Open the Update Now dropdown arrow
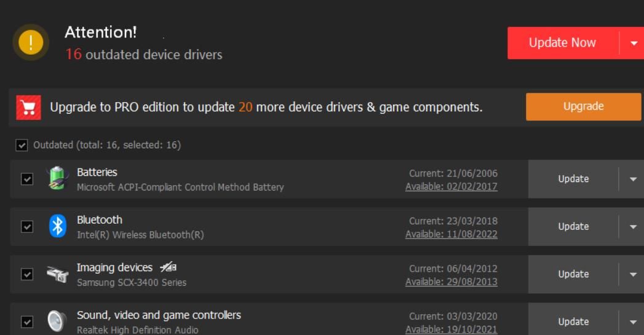 (x=634, y=43)
